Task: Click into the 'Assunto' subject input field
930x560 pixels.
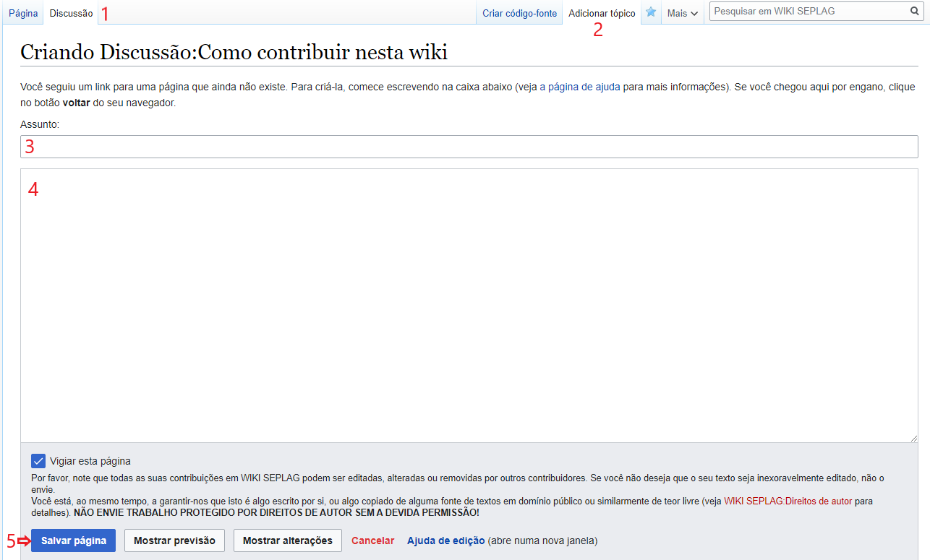Action: coord(470,147)
